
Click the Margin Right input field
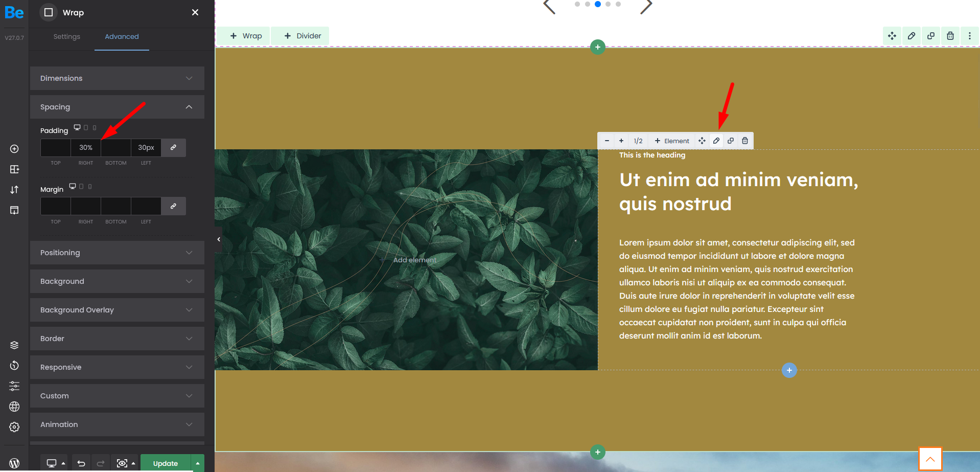coord(86,206)
